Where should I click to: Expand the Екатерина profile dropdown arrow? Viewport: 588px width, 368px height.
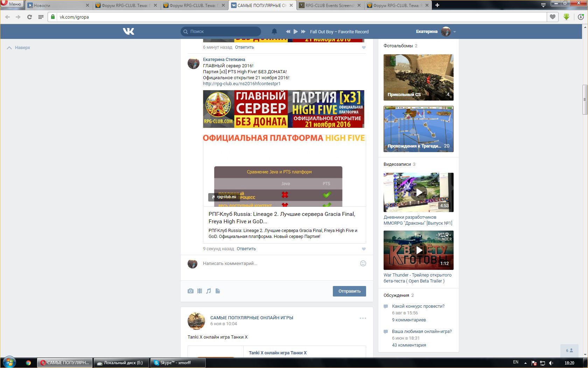455,32
